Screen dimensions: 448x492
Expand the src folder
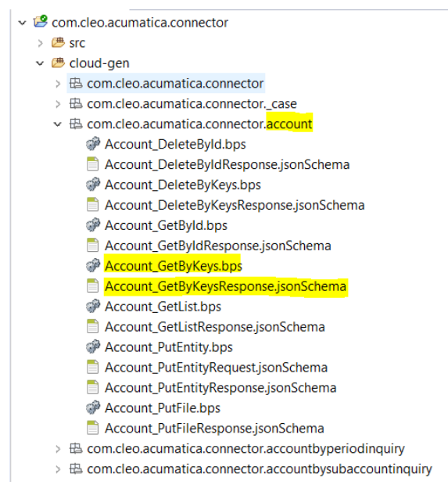coord(40,43)
